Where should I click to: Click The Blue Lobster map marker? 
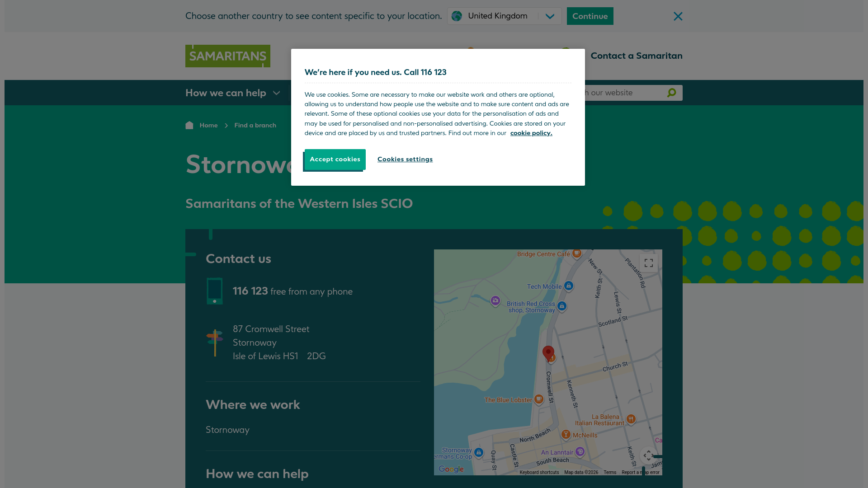538,399
